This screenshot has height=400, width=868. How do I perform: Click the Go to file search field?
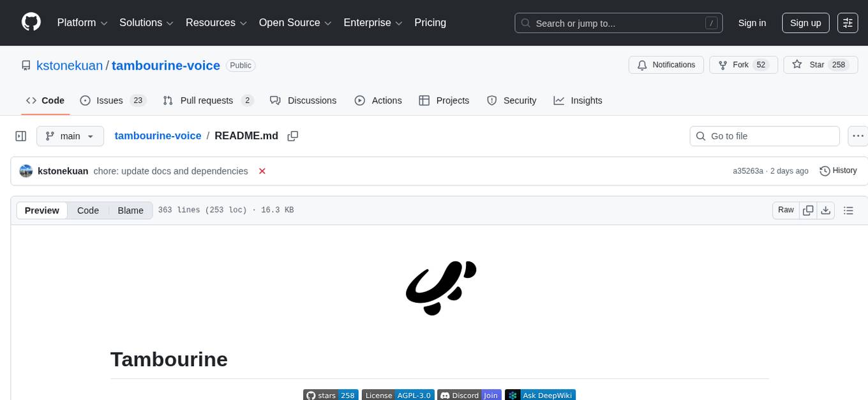pos(765,136)
